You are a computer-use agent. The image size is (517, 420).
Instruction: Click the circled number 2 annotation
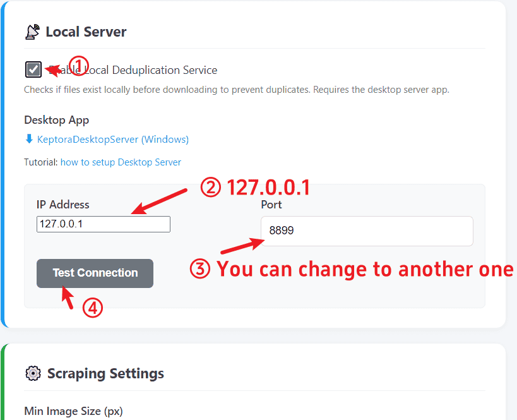210,187
